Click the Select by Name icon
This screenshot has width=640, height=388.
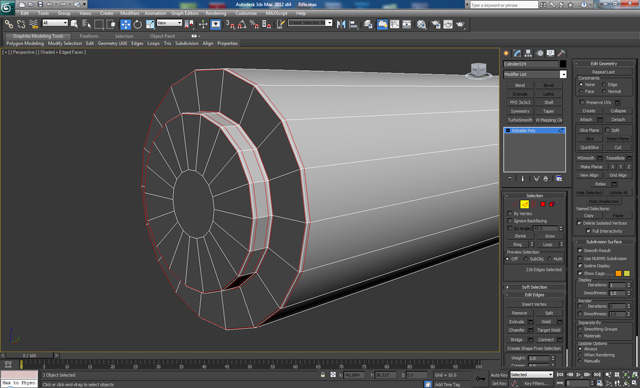coord(87,24)
